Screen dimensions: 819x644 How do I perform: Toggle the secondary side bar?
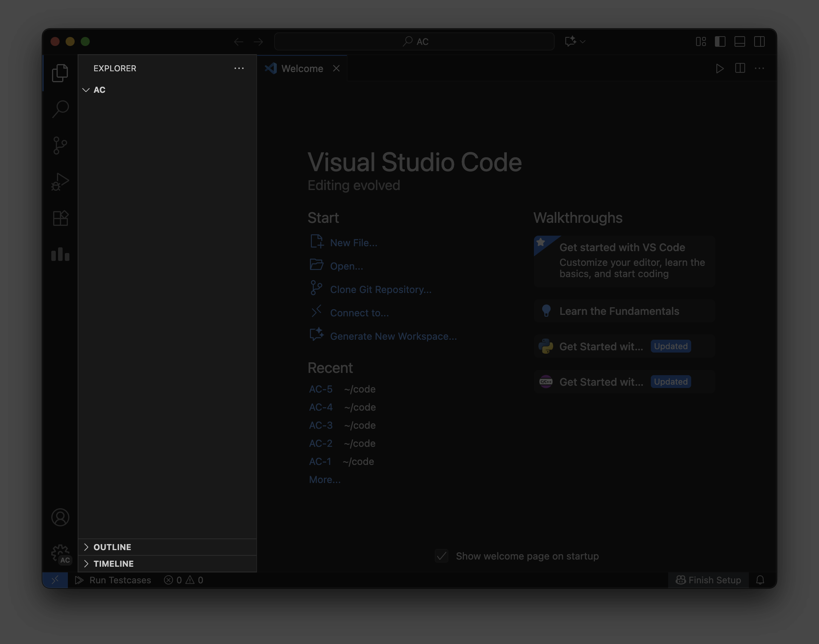click(x=759, y=41)
